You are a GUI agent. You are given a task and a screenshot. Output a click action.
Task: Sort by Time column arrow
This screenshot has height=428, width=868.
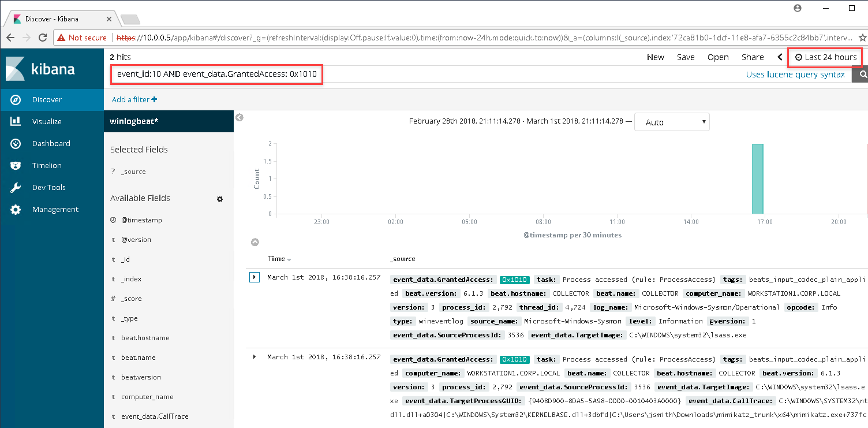pos(289,259)
